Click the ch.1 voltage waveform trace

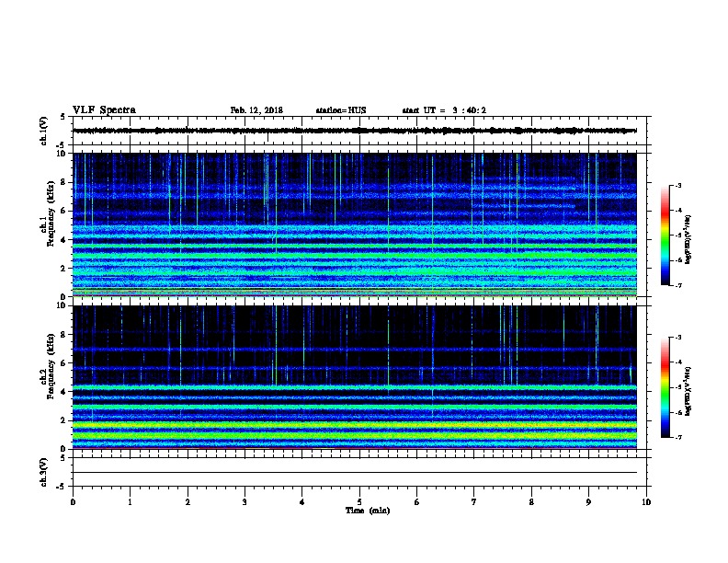[355, 131]
